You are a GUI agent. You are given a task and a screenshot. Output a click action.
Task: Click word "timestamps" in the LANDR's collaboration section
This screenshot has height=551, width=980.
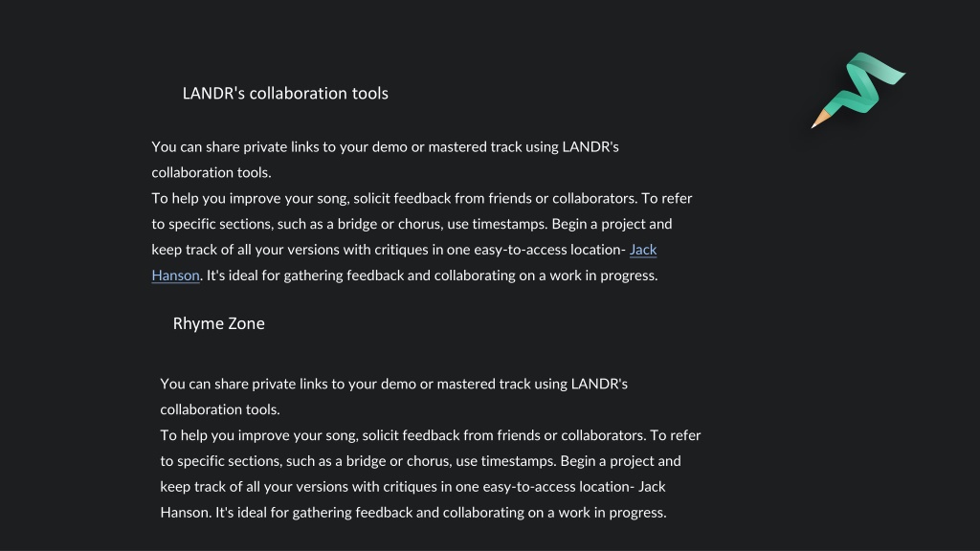pyautogui.click(x=509, y=224)
